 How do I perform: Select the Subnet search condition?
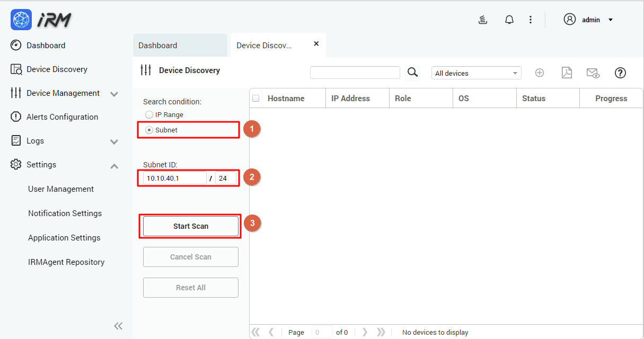point(149,129)
